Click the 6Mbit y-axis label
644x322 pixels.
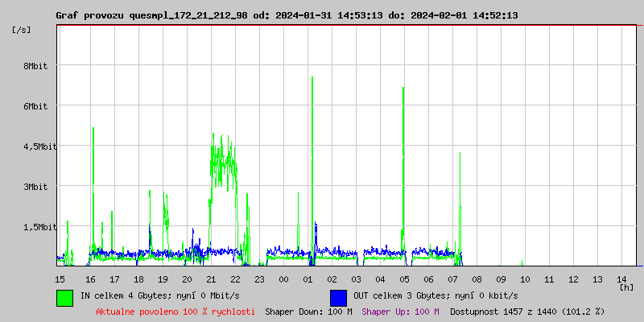[35, 106]
